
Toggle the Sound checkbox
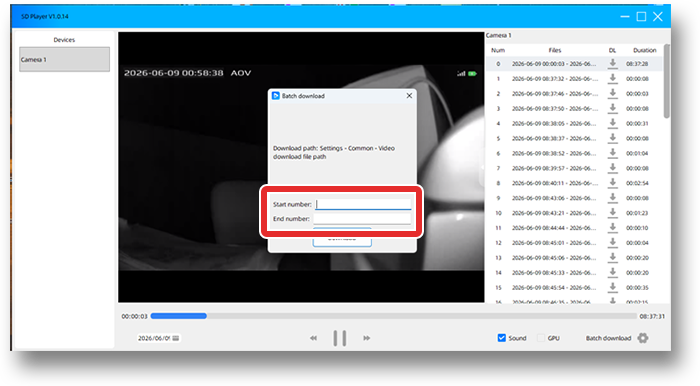(501, 338)
